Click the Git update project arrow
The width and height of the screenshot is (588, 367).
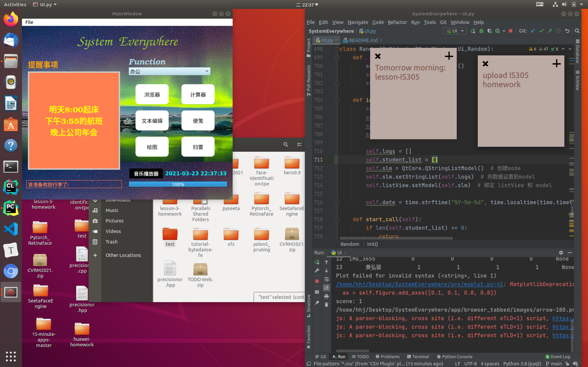(533, 31)
